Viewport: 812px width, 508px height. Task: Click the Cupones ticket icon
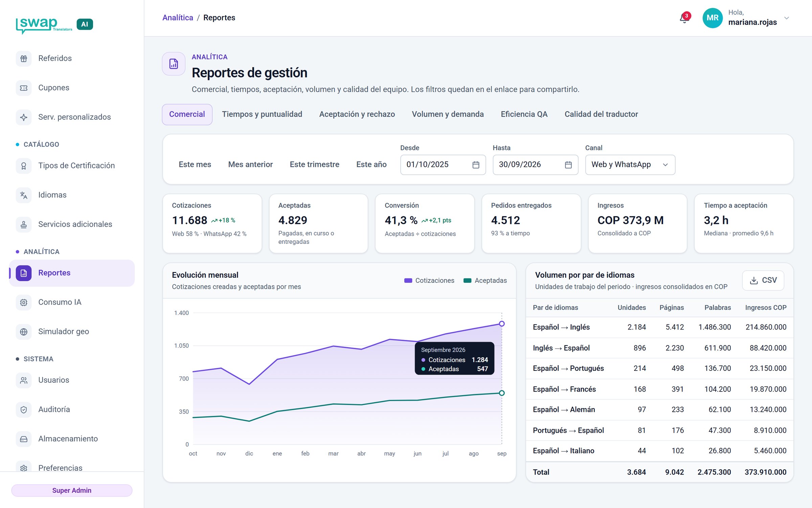tap(24, 88)
